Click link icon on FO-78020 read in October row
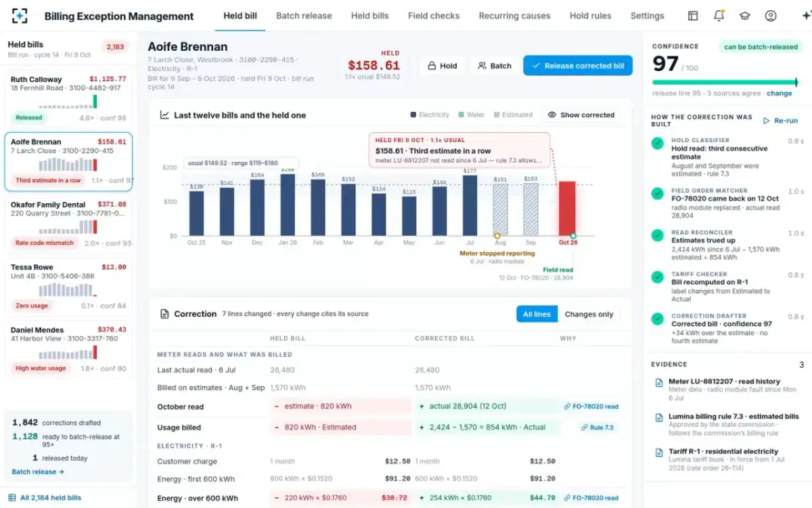This screenshot has width=812, height=508. click(x=567, y=407)
